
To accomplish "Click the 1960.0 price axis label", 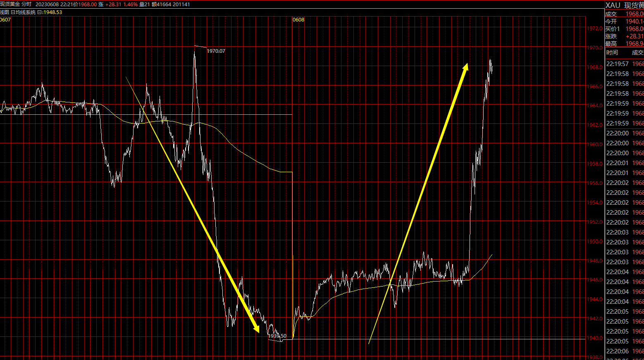I will point(594,144).
